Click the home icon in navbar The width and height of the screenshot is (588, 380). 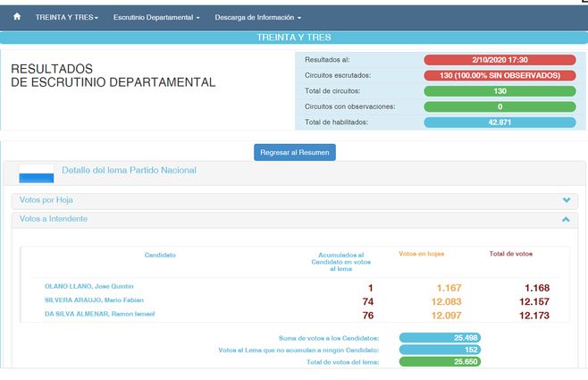point(17,17)
